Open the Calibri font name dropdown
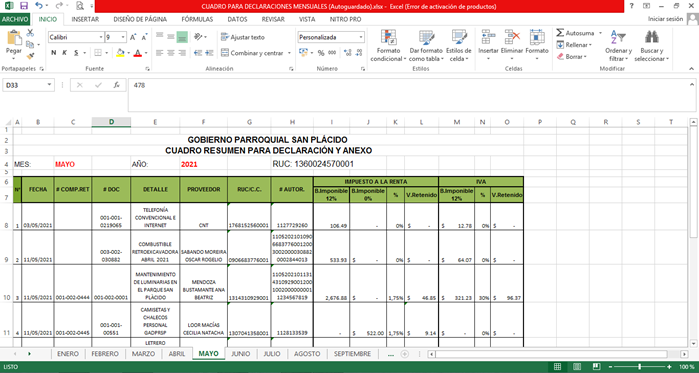The height and width of the screenshot is (373, 699). coord(100,37)
